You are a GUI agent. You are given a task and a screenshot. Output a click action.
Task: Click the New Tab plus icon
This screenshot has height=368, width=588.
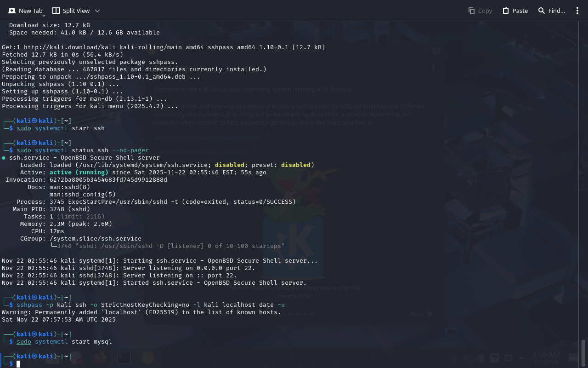pos(12,11)
